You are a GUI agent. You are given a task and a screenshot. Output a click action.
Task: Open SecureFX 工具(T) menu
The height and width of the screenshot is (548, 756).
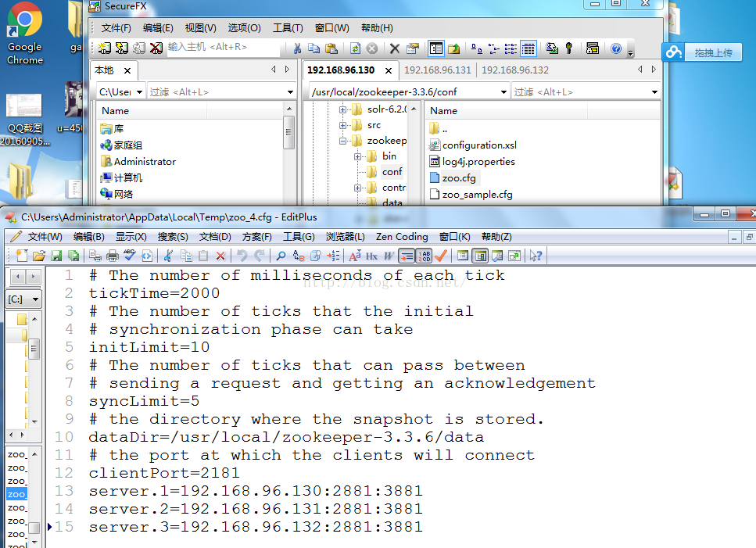pos(288,28)
